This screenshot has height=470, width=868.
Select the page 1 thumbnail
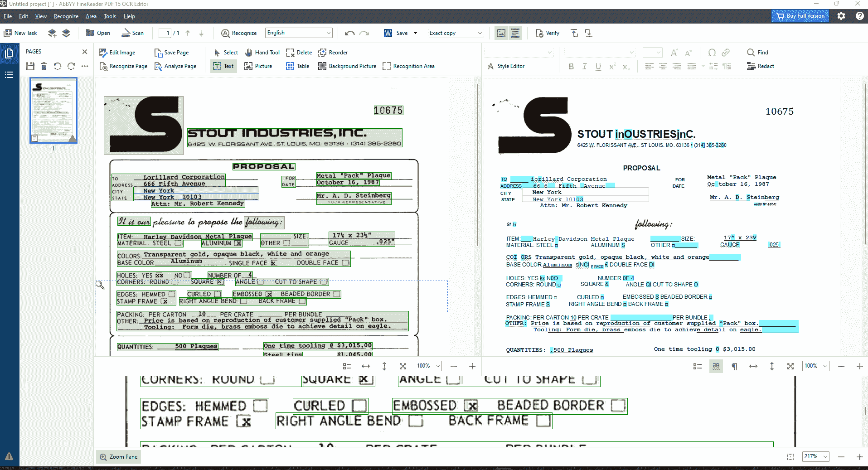point(53,110)
